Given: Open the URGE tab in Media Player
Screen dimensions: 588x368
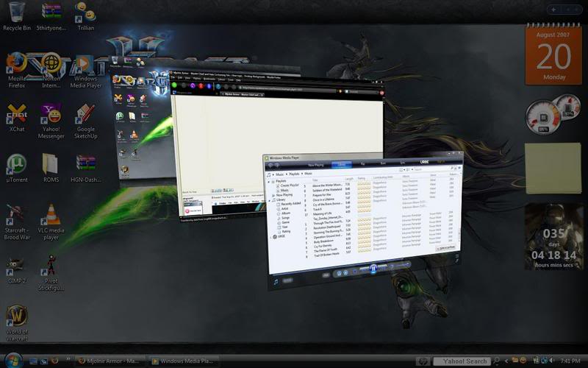Looking at the screenshot, I should coord(424,162).
